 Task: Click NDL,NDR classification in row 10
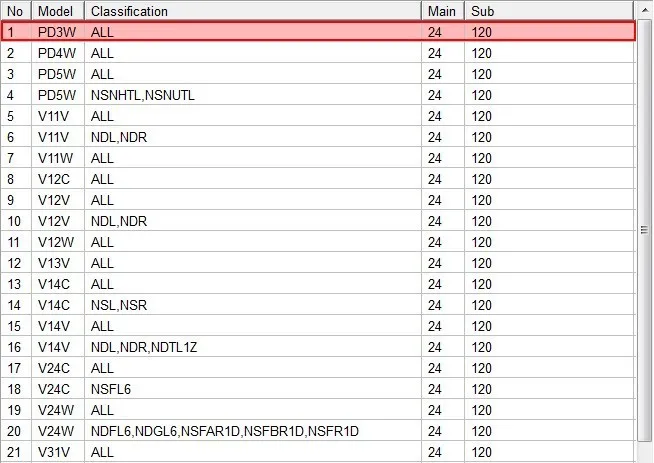[x=253, y=221]
